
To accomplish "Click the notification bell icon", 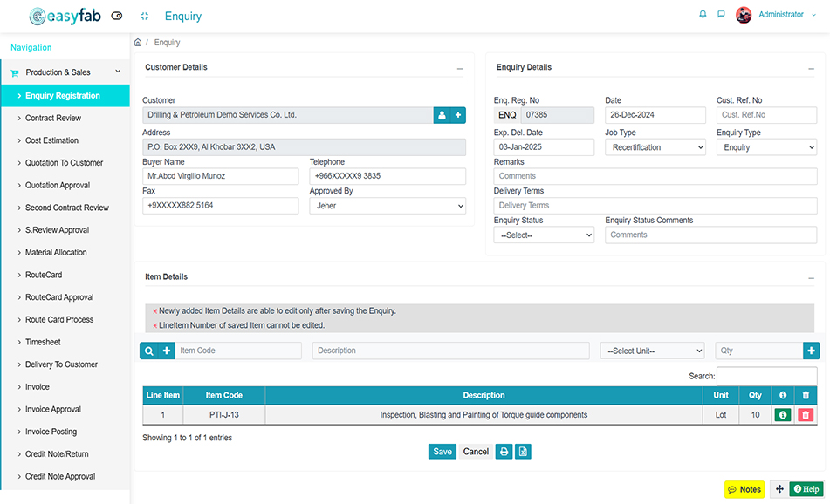I will tap(703, 15).
